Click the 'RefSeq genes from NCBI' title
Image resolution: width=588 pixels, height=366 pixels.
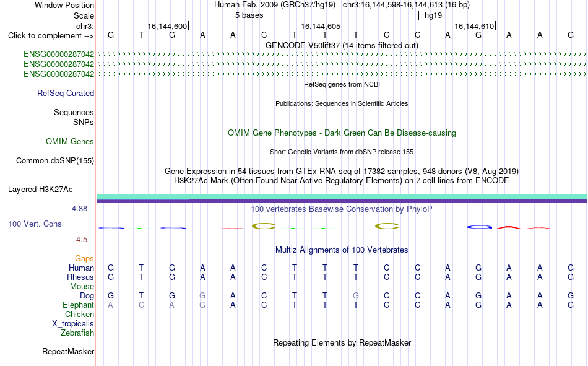(x=342, y=84)
